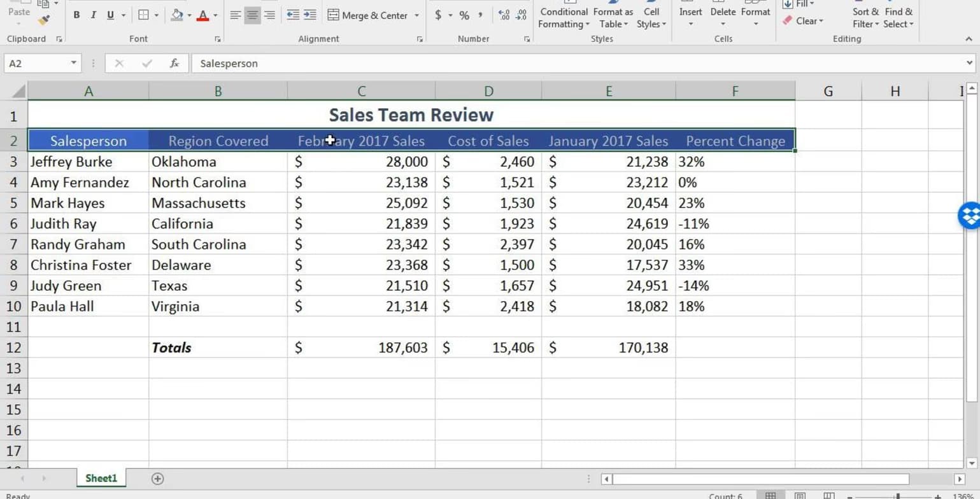
Task: Open the Conditional Formatting dropdown
Action: [563, 18]
